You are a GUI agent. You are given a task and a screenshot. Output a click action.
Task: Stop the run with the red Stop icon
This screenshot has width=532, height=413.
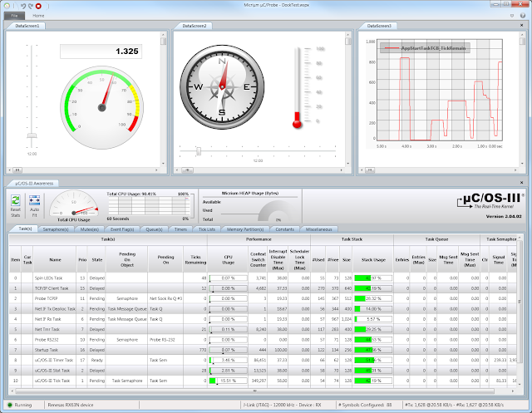pos(39,6)
